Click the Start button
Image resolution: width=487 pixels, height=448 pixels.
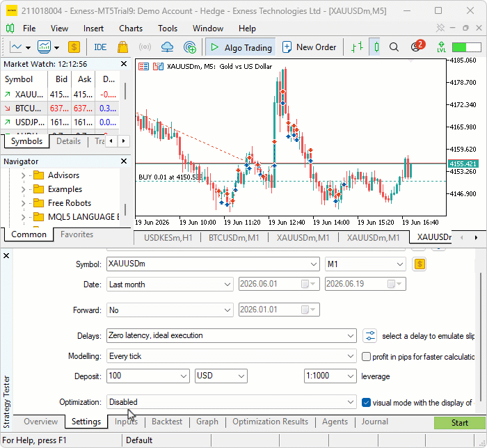(459, 423)
